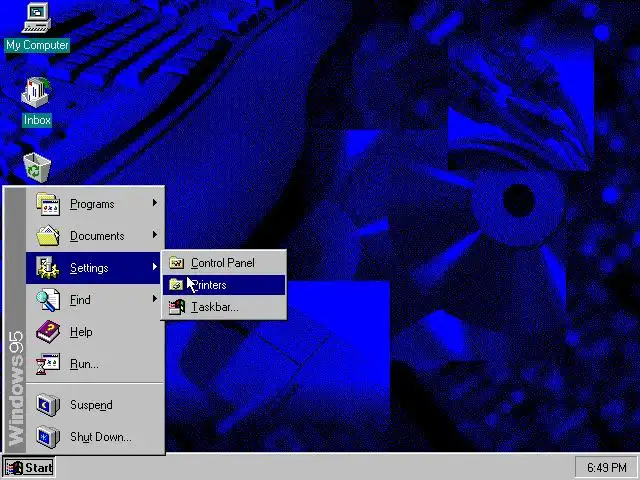This screenshot has width=640, height=480.
Task: Click the Printers folder icon
Action: 176,284
